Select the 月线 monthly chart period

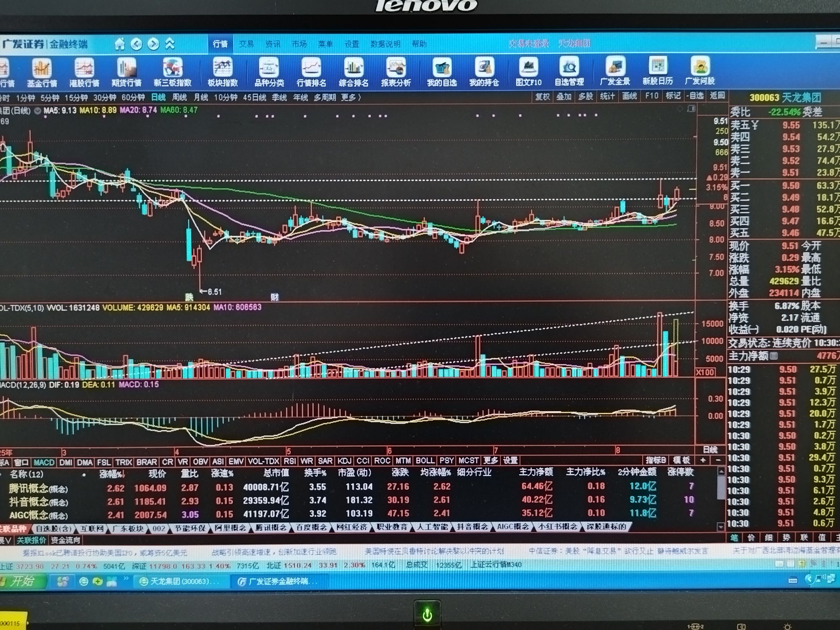tap(201, 97)
